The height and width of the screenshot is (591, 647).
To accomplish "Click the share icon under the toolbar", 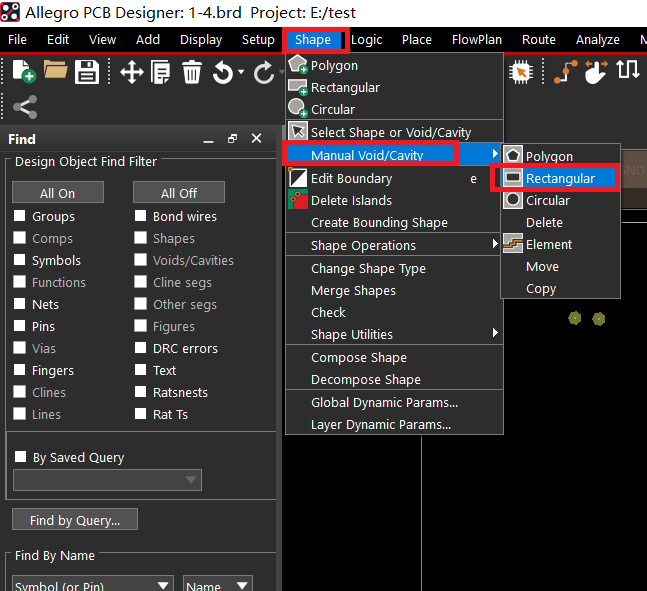I will pyautogui.click(x=25, y=107).
